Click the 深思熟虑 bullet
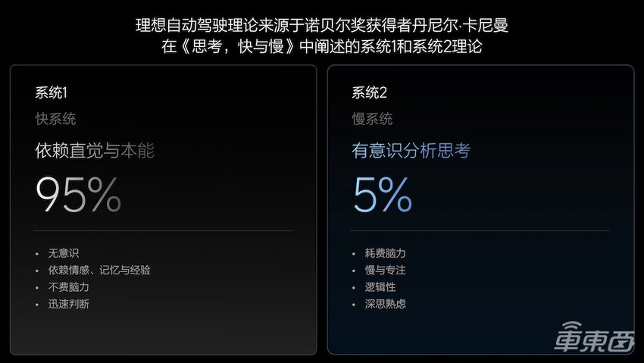Screen dimensions: 644x363 386,304
